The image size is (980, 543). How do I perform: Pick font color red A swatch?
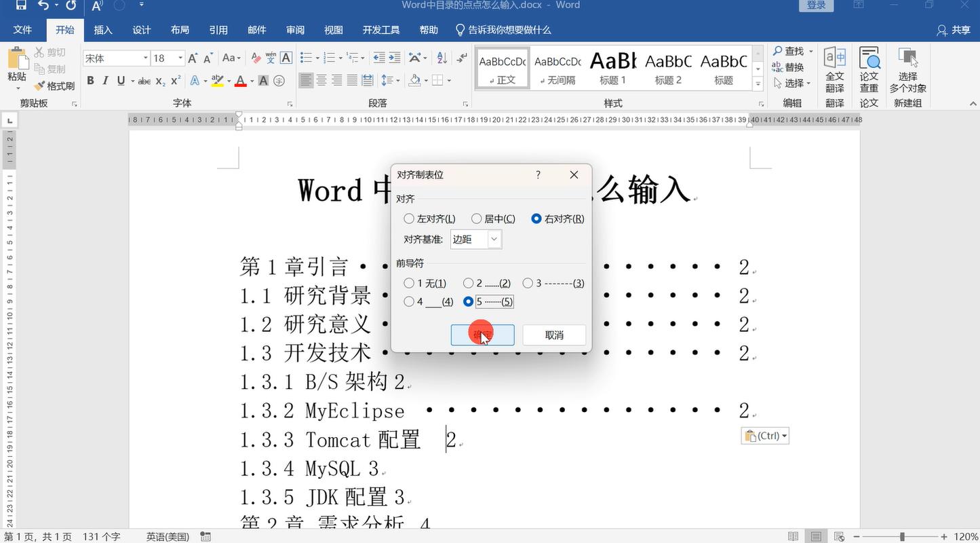click(x=240, y=81)
